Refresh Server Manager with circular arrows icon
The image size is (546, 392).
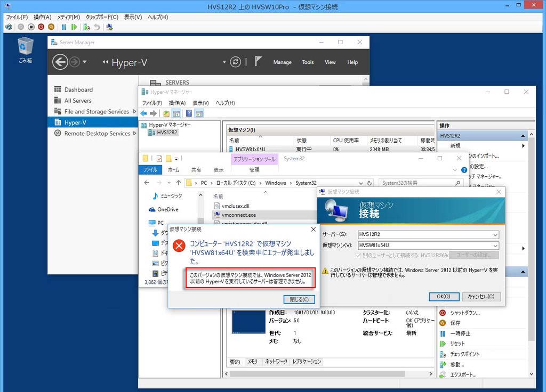[235, 62]
